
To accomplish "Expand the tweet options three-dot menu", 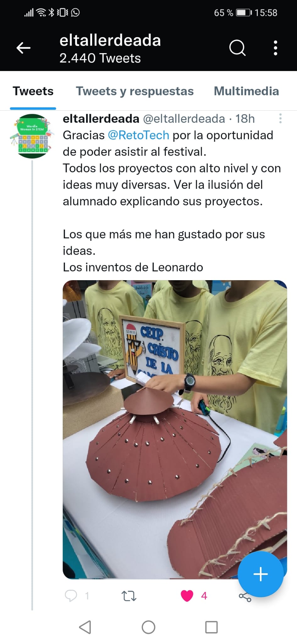I will tap(280, 118).
